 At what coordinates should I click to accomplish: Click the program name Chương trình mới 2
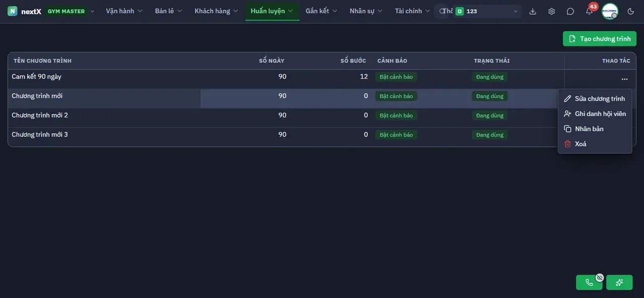40,115
